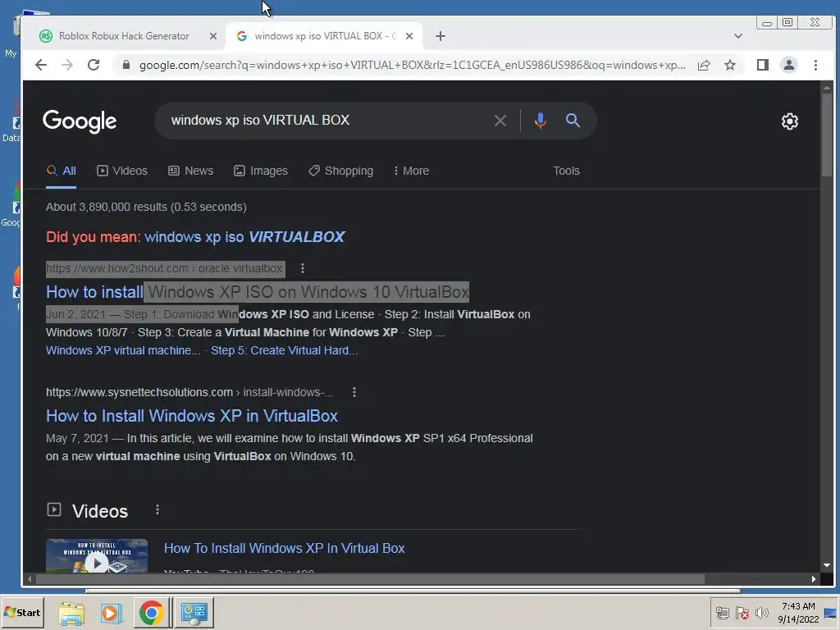Image resolution: width=840 pixels, height=630 pixels.
Task: Follow the 'Step 5: Create Virtual Hard...' sitelink
Action: click(285, 350)
